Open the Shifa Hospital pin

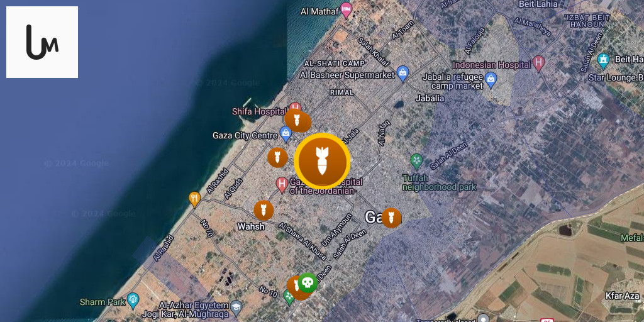click(295, 108)
